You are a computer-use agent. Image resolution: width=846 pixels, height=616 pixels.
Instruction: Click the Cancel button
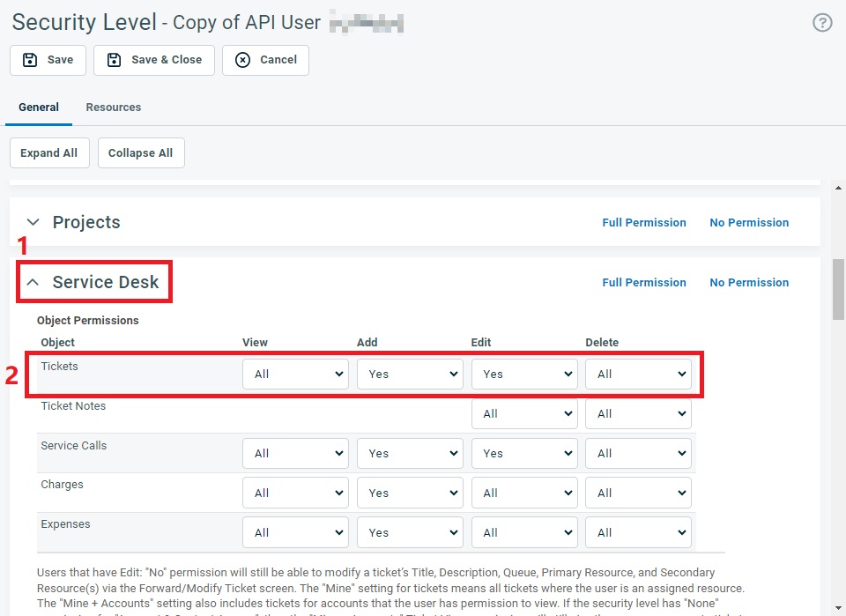[x=265, y=60]
